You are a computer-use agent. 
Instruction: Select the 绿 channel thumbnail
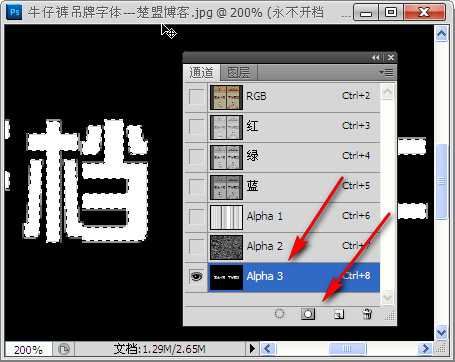pyautogui.click(x=226, y=157)
